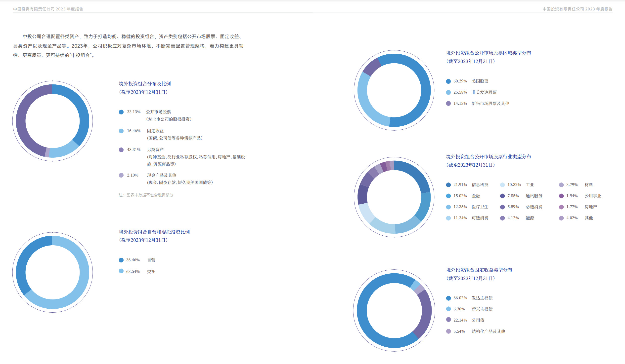Click the 48.31% 另类资产 legend dot
The width and height of the screenshot is (625, 364).
(x=121, y=150)
